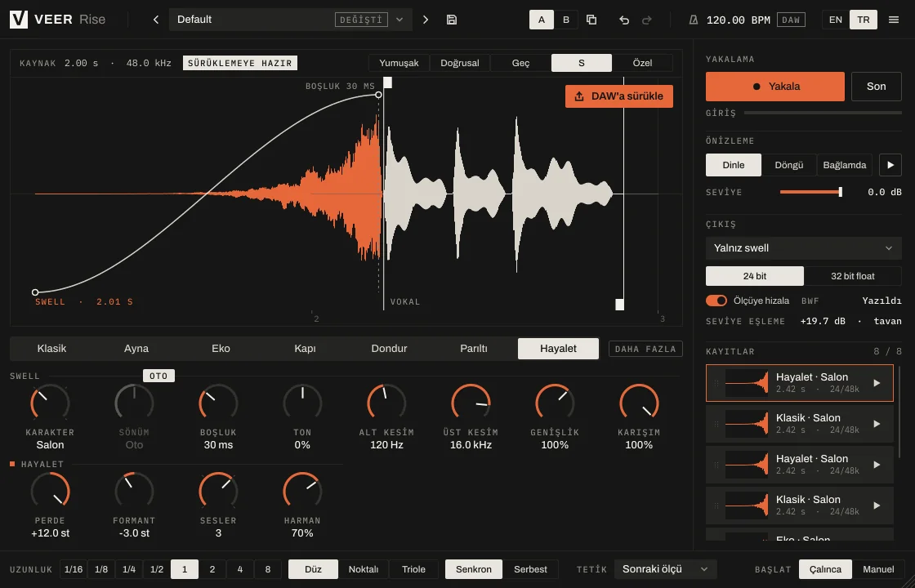This screenshot has height=588, width=915.
Task: Click the metronome icon beside BPM
Action: point(694,20)
